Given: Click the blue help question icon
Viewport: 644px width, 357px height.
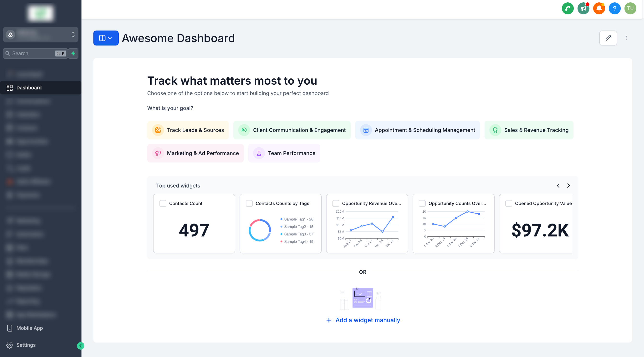Looking at the screenshot, I should (x=615, y=8).
